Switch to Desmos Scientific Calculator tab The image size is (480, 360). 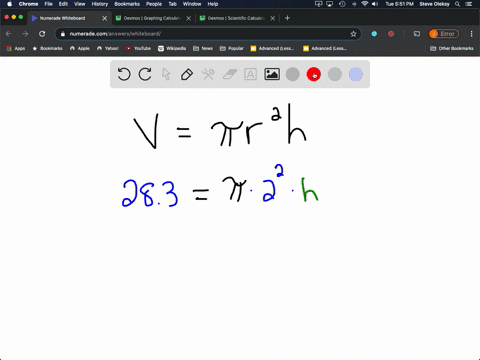pos(236,18)
